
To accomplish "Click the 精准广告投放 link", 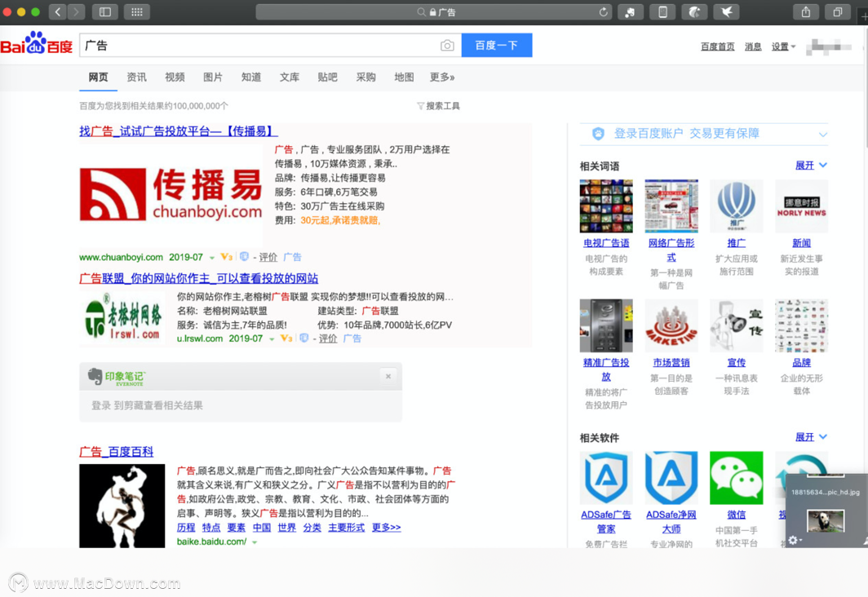I will click(606, 369).
